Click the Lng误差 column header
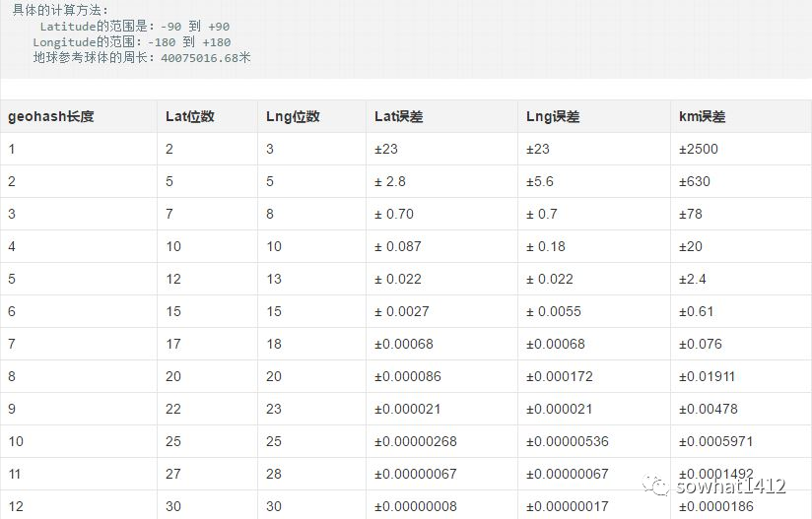This screenshot has width=812, height=519. coord(553,116)
